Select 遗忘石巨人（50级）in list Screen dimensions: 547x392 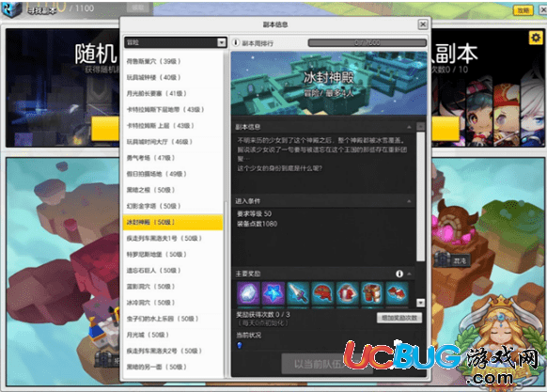point(173,271)
